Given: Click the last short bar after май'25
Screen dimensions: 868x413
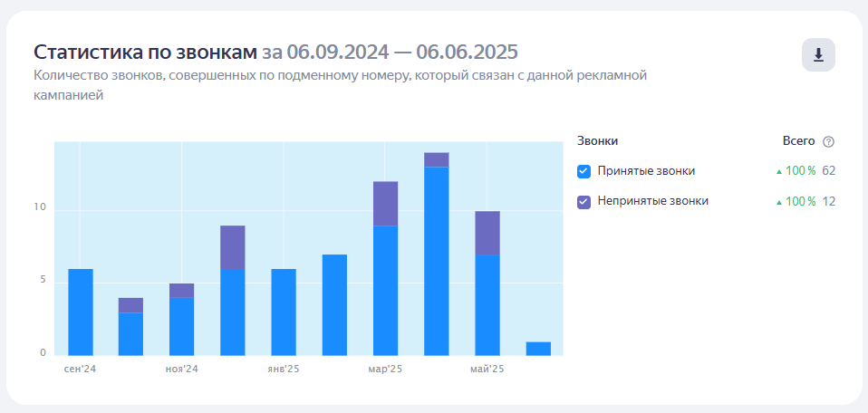Looking at the screenshot, I should [x=538, y=349].
